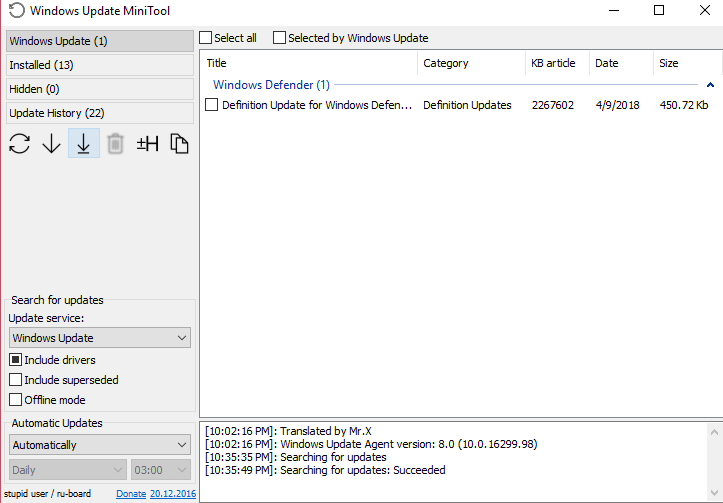The height and width of the screenshot is (503, 723).
Task: Open the Update History (22) tab
Action: click(99, 113)
